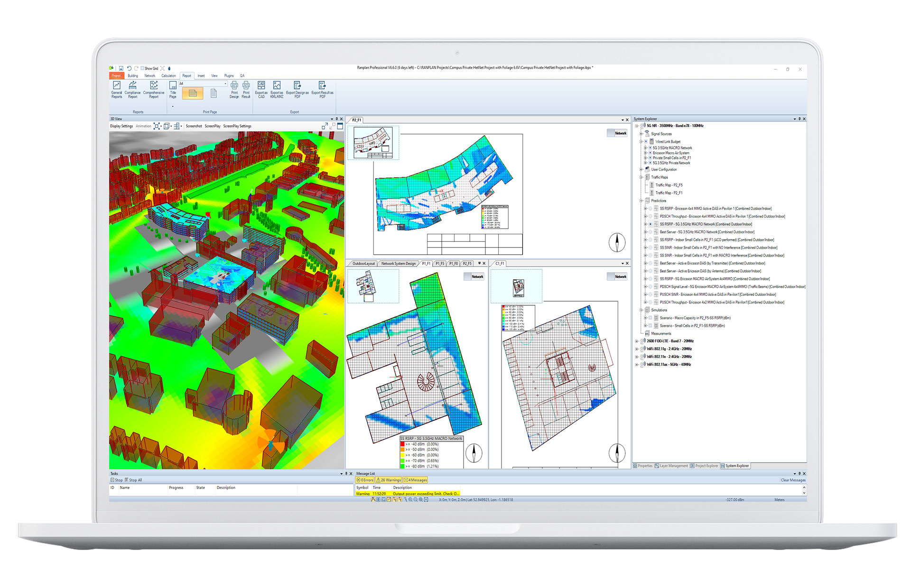The image size is (911, 588).
Task: Select radio for Best Server 5G MACRO Network
Action: click(x=651, y=232)
